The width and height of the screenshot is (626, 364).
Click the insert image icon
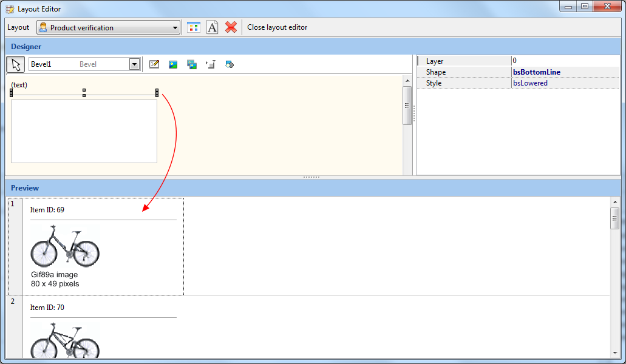coord(173,64)
